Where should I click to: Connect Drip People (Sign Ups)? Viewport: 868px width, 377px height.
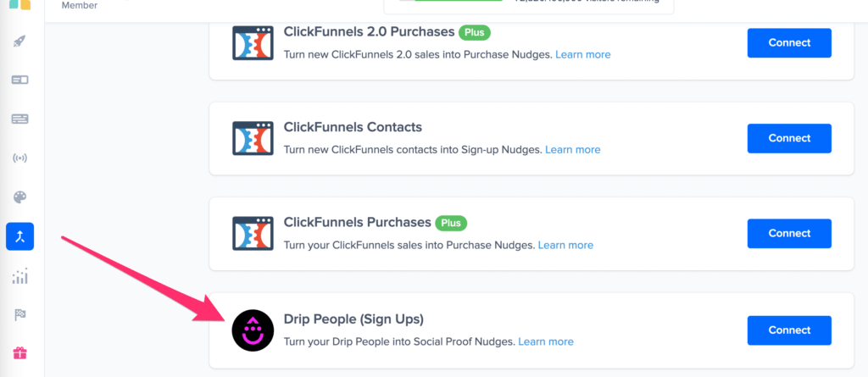click(x=789, y=330)
